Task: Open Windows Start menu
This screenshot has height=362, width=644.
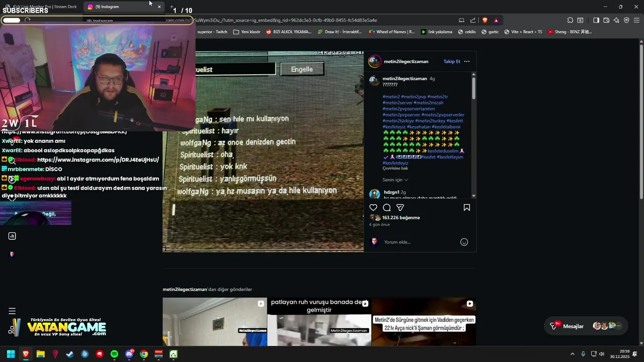Action: click(x=11, y=354)
